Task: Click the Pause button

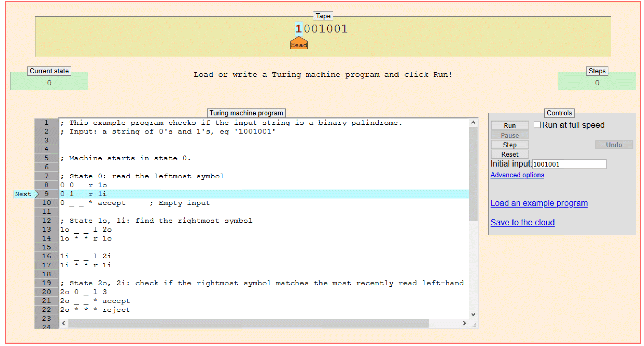Action: 509,135
